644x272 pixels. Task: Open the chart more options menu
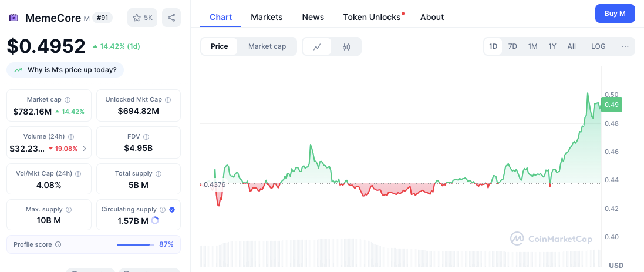(x=625, y=46)
